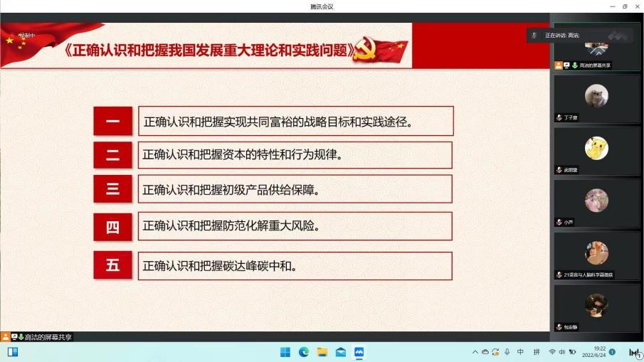Click the muted mic icon beside 小芦

pos(559,223)
